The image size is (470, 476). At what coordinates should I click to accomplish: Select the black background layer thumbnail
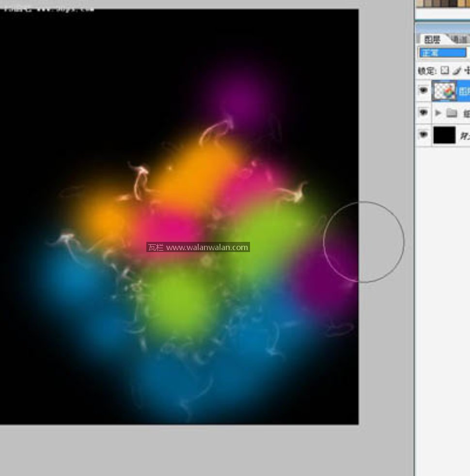444,135
